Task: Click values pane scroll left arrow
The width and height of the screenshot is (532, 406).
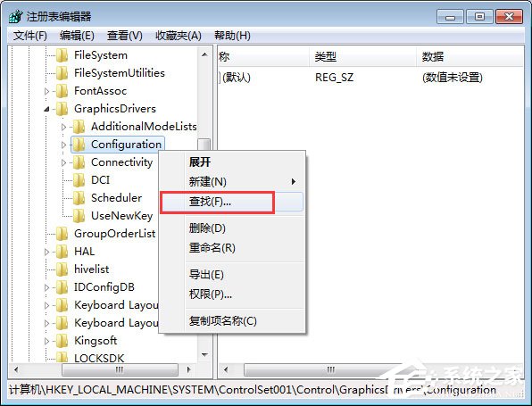Action: coord(226,369)
